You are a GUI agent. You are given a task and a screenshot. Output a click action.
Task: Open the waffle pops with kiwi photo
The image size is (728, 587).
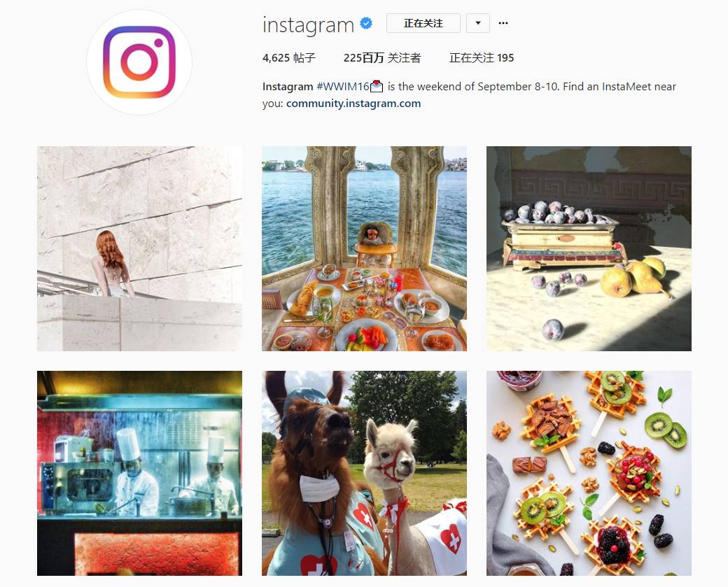(589, 474)
